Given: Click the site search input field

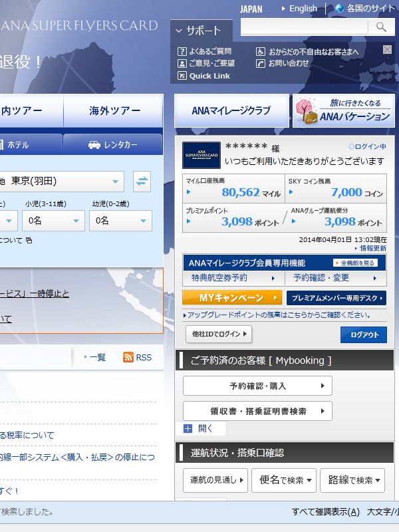Looking at the screenshot, I should 305,27.
